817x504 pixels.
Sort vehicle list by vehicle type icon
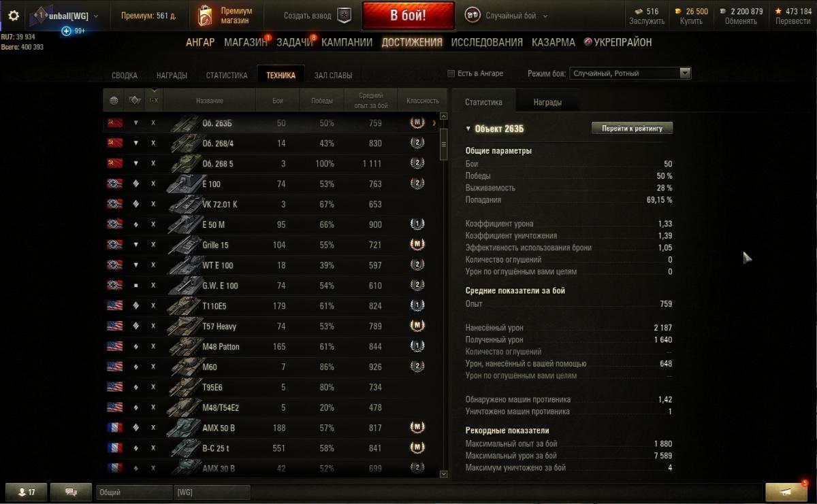coord(135,101)
